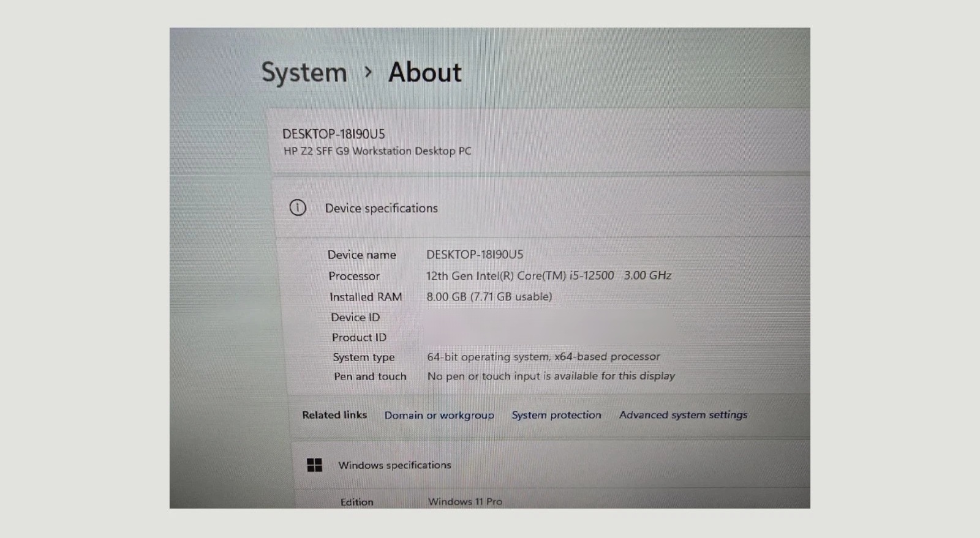Select the processor value i5-12500 3.00 GHz
The image size is (980, 538).
pyautogui.click(x=549, y=276)
